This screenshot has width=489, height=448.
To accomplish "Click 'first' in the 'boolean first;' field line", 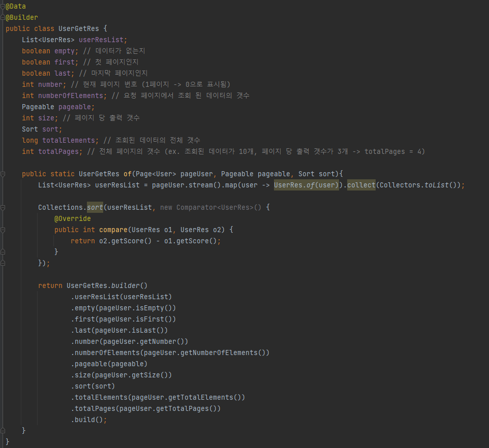I will click(65, 62).
